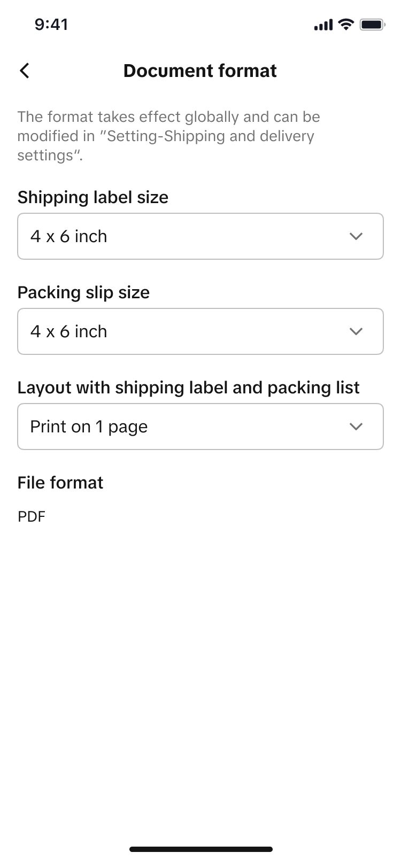Screen dimensions: 401x868
Task: Click the 'Shipping label size' heading
Action: pos(93,197)
